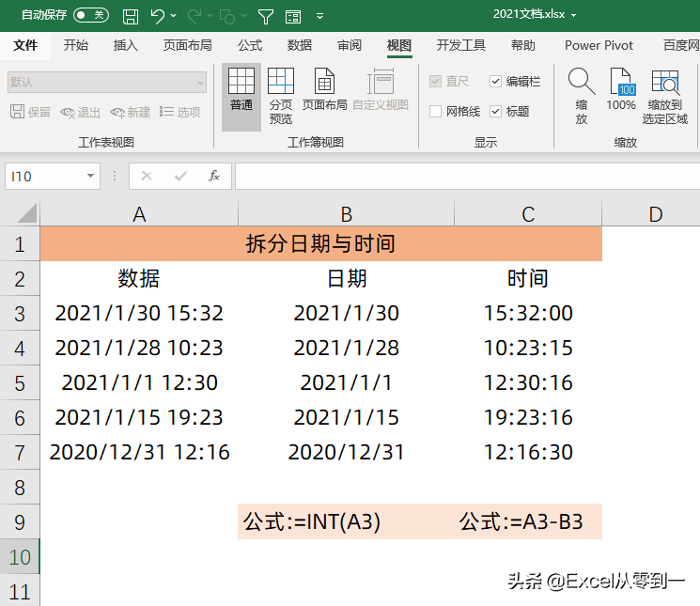700x606 pixels.
Task: Expand the Name Box dropdown arrow
Action: pyautogui.click(x=90, y=176)
